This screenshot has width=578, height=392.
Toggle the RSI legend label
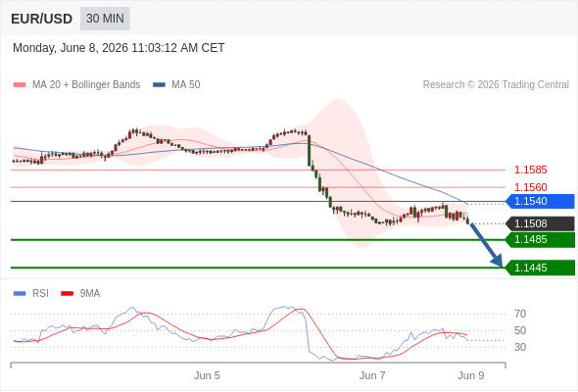pyautogui.click(x=40, y=294)
